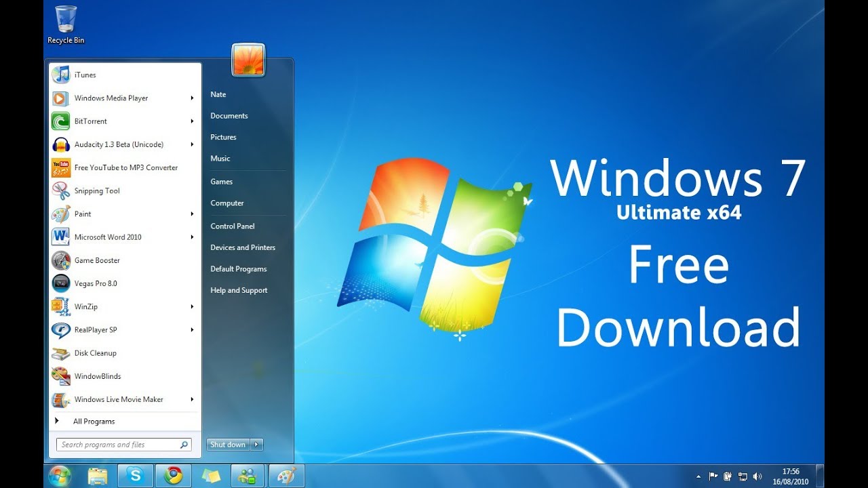Open Computer from the Start menu
This screenshot has width=868, height=488.
[x=227, y=203]
